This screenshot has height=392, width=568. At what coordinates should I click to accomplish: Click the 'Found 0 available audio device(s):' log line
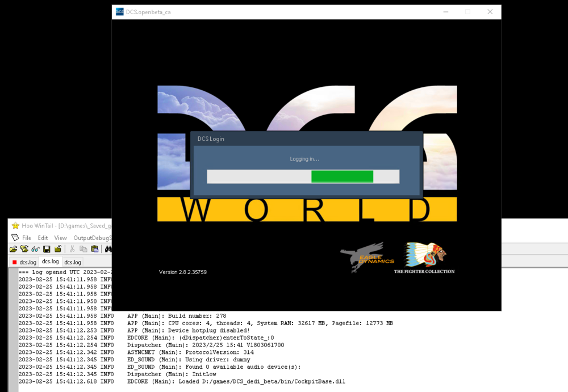point(160,366)
